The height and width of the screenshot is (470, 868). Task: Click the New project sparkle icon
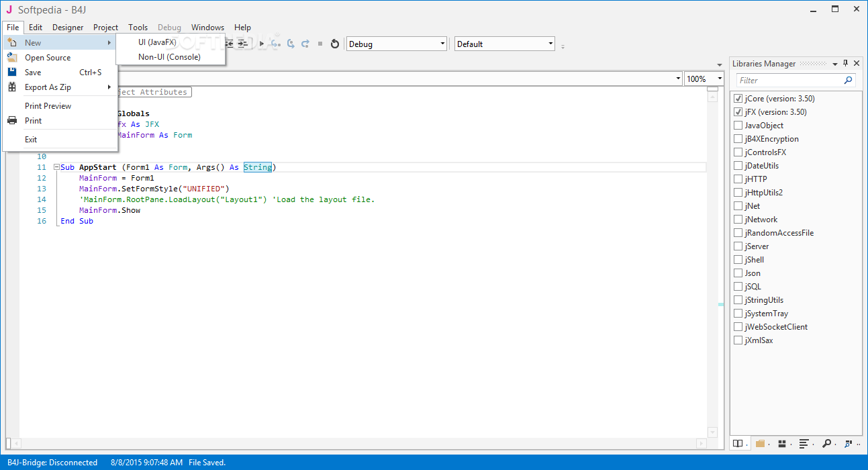[11, 42]
